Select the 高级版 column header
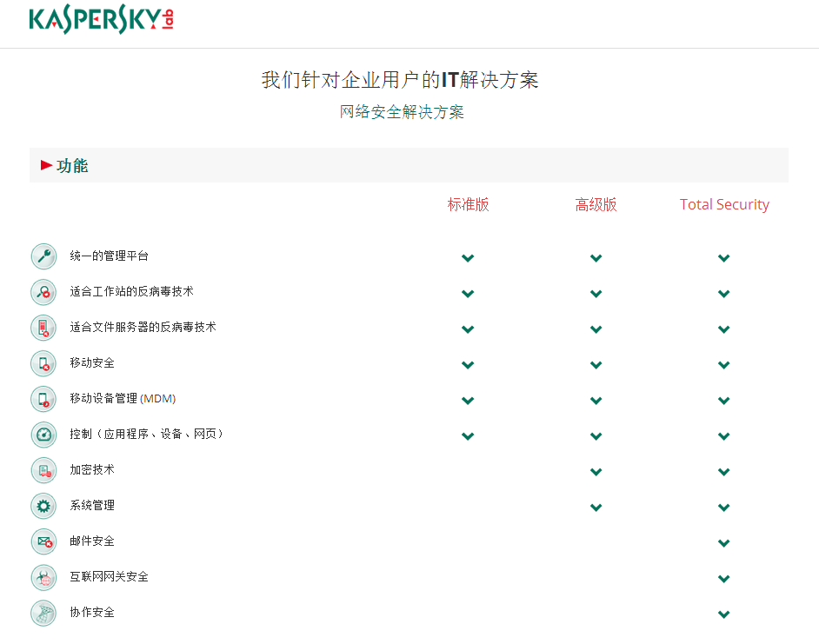 tap(596, 204)
